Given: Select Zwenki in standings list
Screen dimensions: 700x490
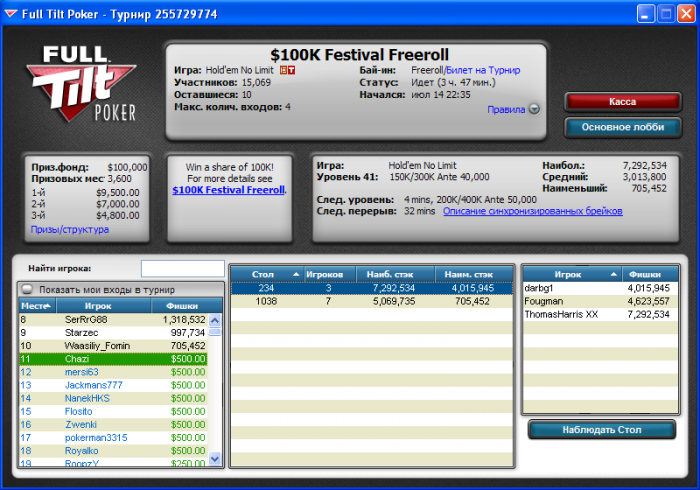Looking at the screenshot, I should [x=113, y=424].
